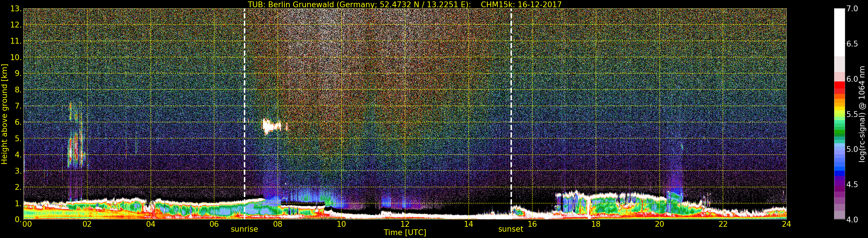Click the '7.0' colorbar tick value
Screen dimensions: 868x238
pos(852,9)
